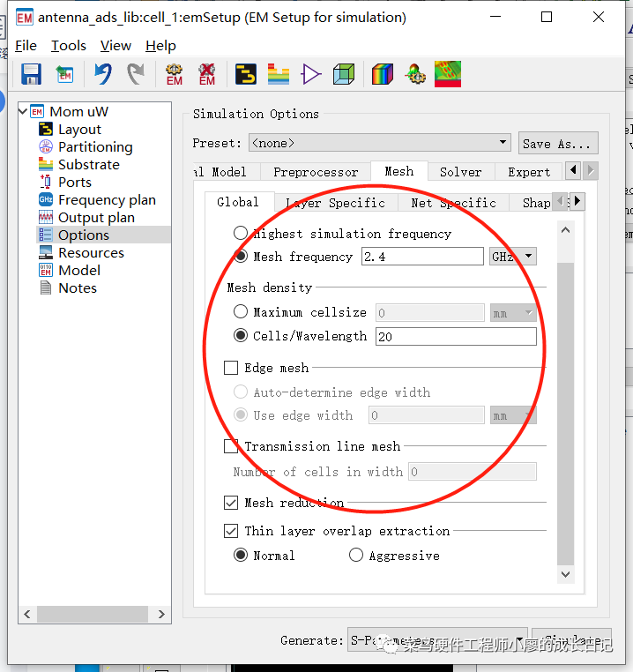Click tree panel horizontal scroll left arrow
The height and width of the screenshot is (672, 633).
[27, 614]
